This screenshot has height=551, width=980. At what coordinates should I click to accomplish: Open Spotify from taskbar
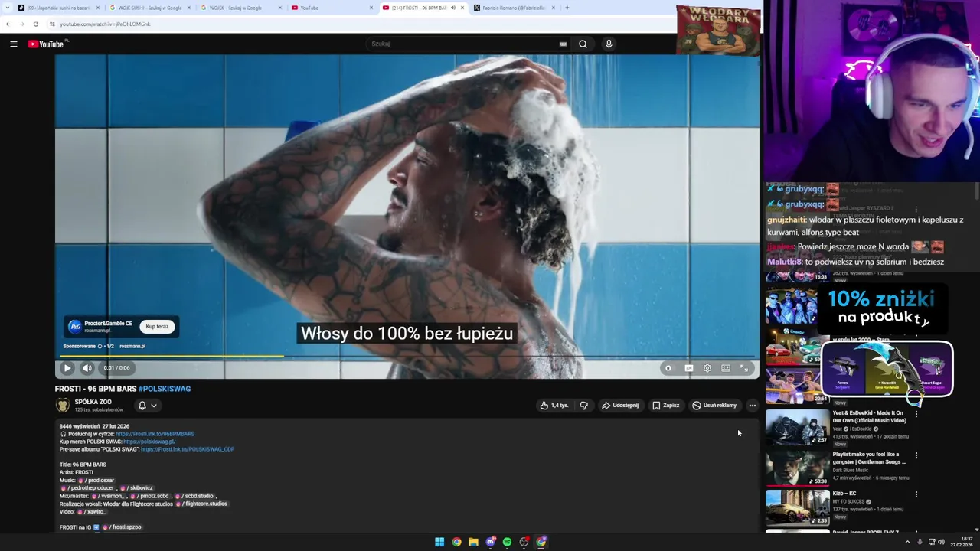coord(507,542)
